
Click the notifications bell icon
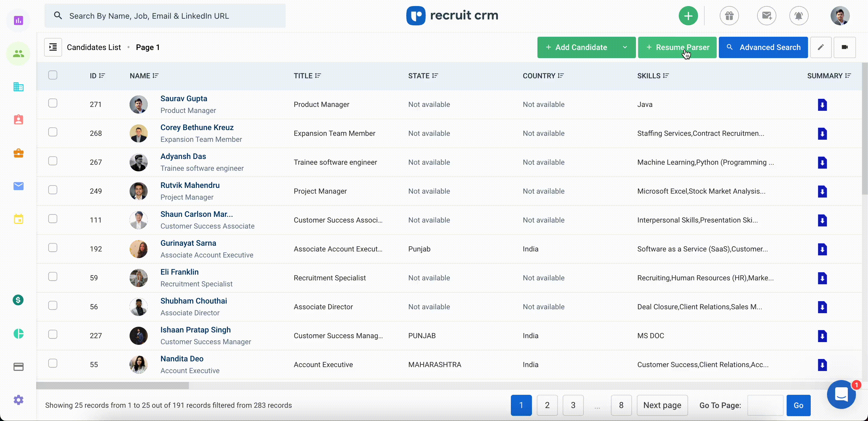click(799, 15)
